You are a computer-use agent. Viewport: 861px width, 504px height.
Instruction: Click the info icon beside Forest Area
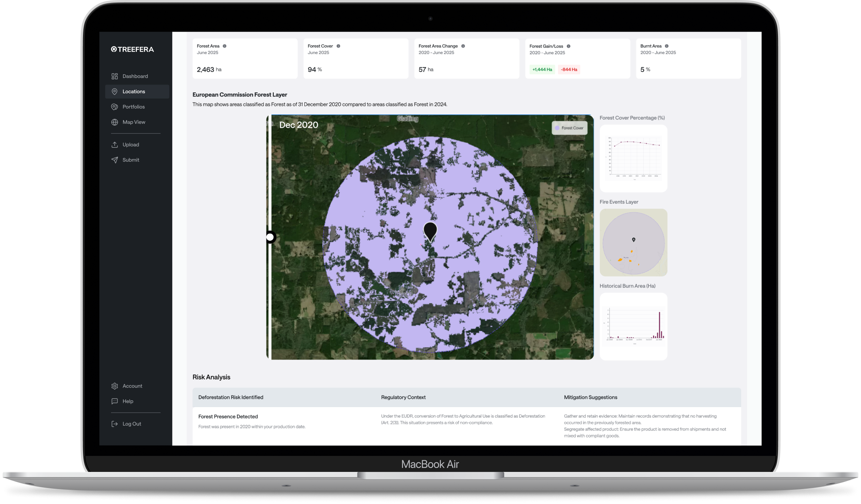click(225, 46)
